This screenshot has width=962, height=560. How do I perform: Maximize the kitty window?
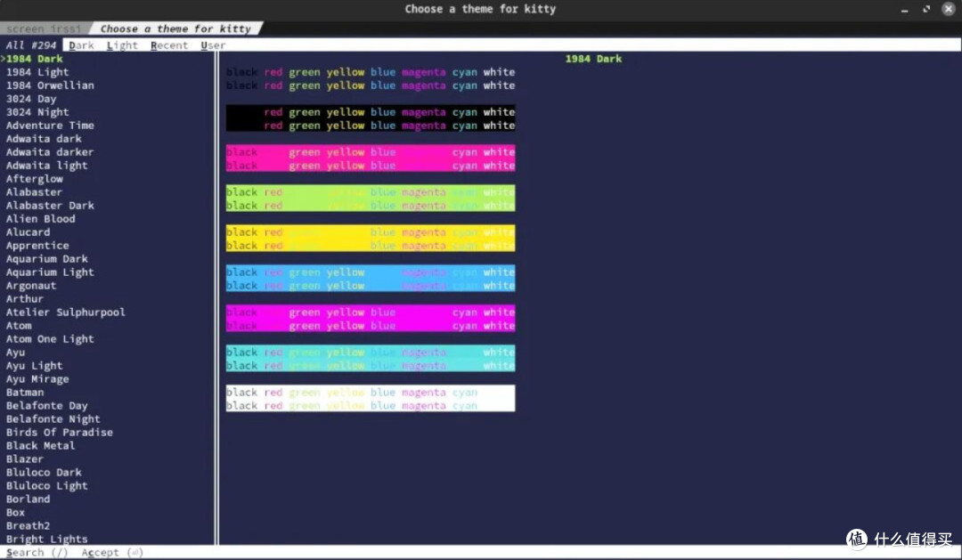926,9
